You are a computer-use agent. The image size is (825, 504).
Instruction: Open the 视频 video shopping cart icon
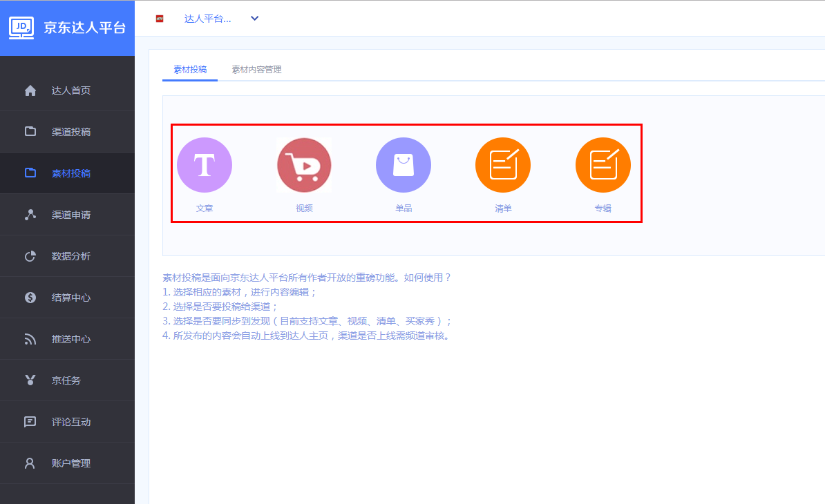click(x=304, y=165)
